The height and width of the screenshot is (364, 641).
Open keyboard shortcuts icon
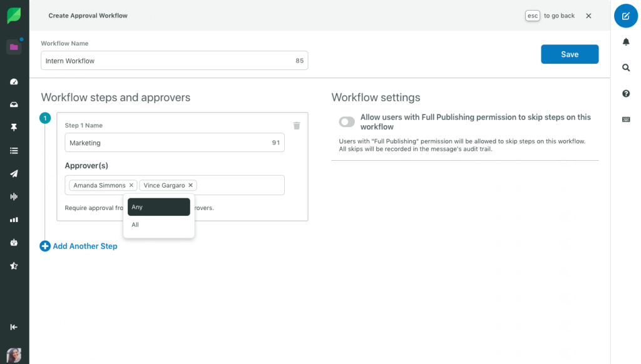point(626,119)
